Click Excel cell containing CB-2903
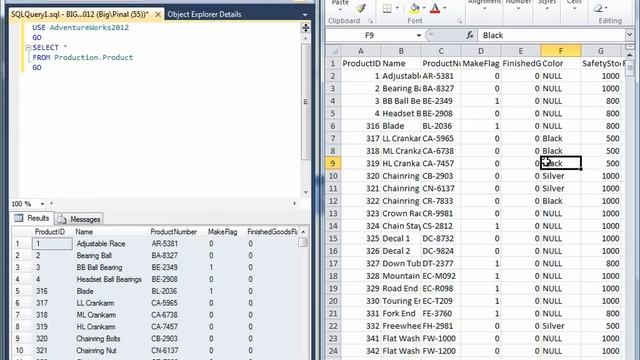 441,176
